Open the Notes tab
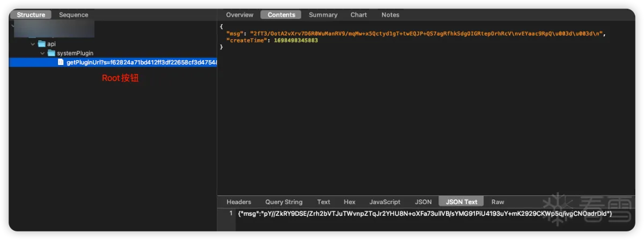 coord(390,15)
